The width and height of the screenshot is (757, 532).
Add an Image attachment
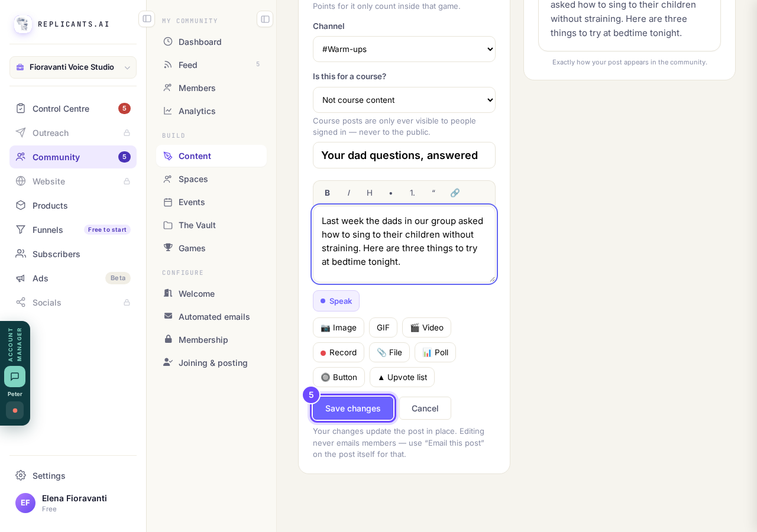pyautogui.click(x=338, y=327)
